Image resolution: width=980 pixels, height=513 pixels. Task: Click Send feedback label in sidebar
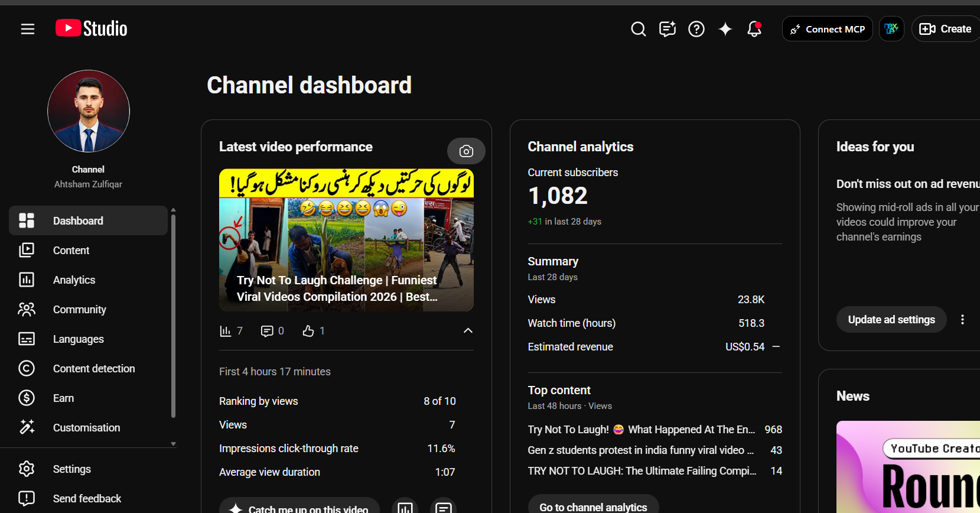87,499
